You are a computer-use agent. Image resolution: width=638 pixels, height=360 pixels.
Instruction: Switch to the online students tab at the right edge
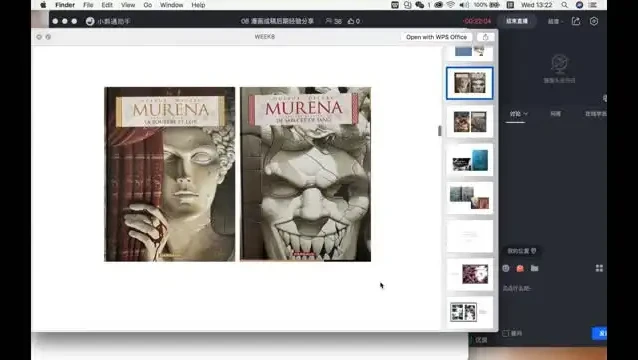[595, 114]
